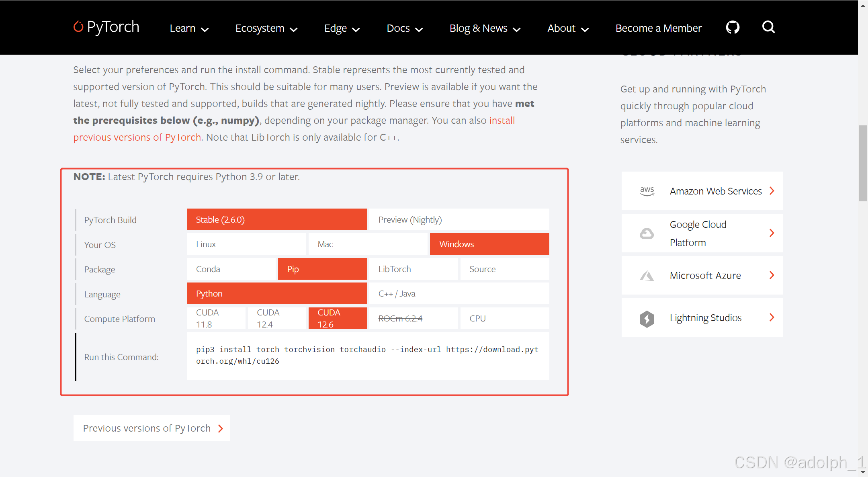The height and width of the screenshot is (477, 868).
Task: Click the search magnifier icon
Action: coord(768,27)
